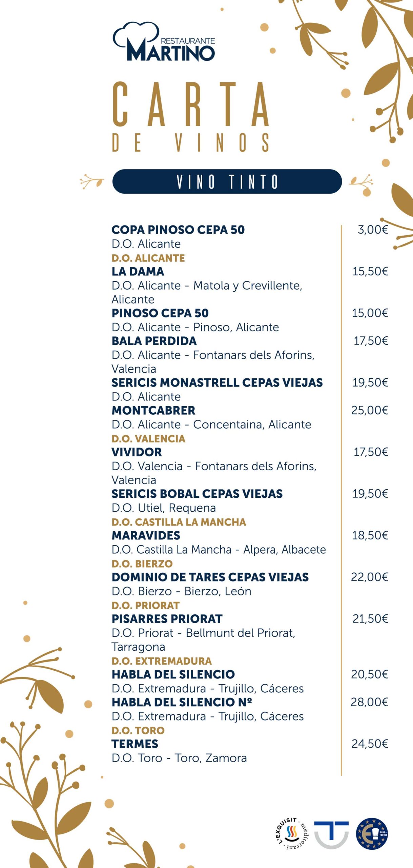Click the PISARRES PRIORAT wine name
The image size is (413, 868).
click(x=167, y=619)
